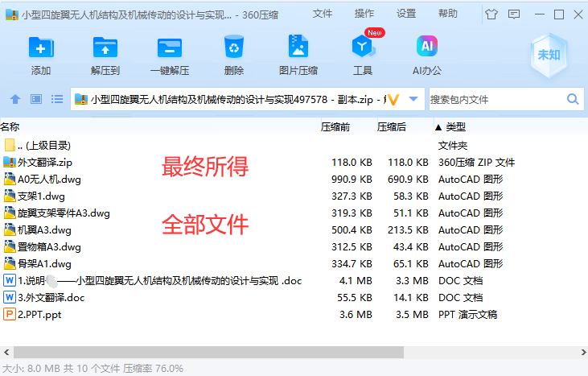Switch to large icon view mode

coord(36,99)
